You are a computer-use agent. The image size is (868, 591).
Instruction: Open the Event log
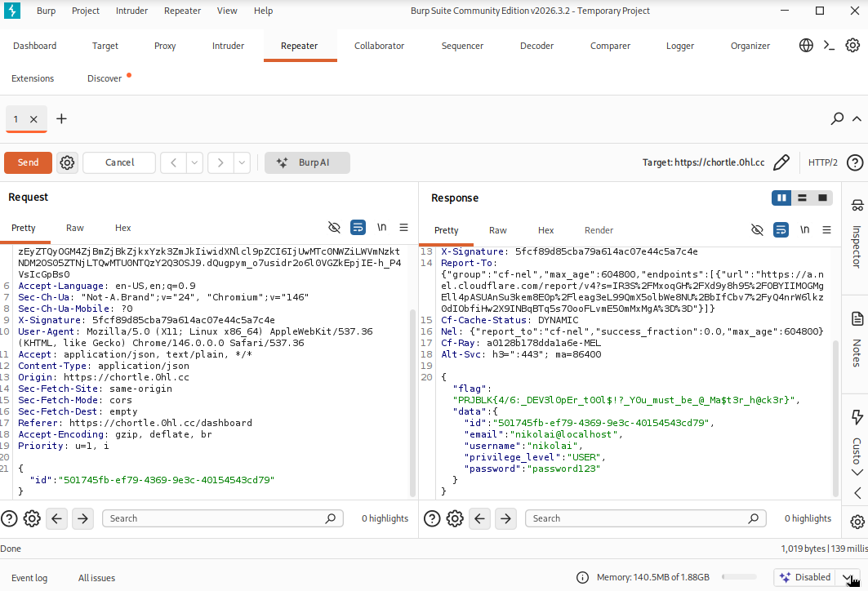coord(29,578)
